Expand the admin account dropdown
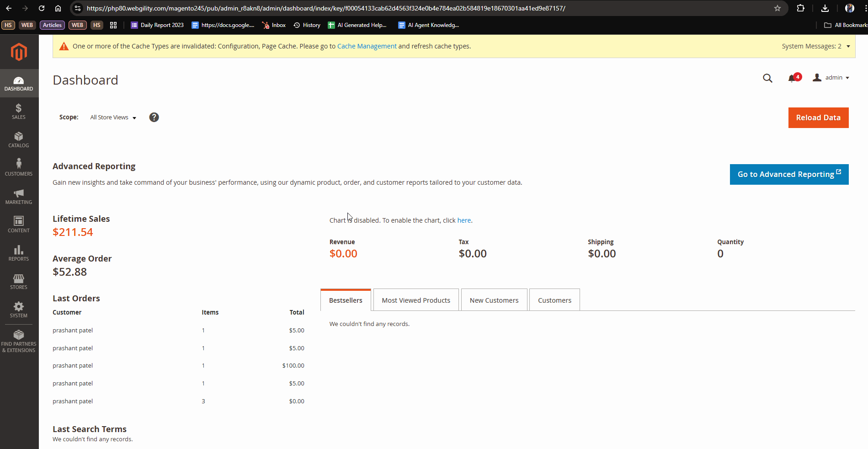868x449 pixels. coord(831,78)
